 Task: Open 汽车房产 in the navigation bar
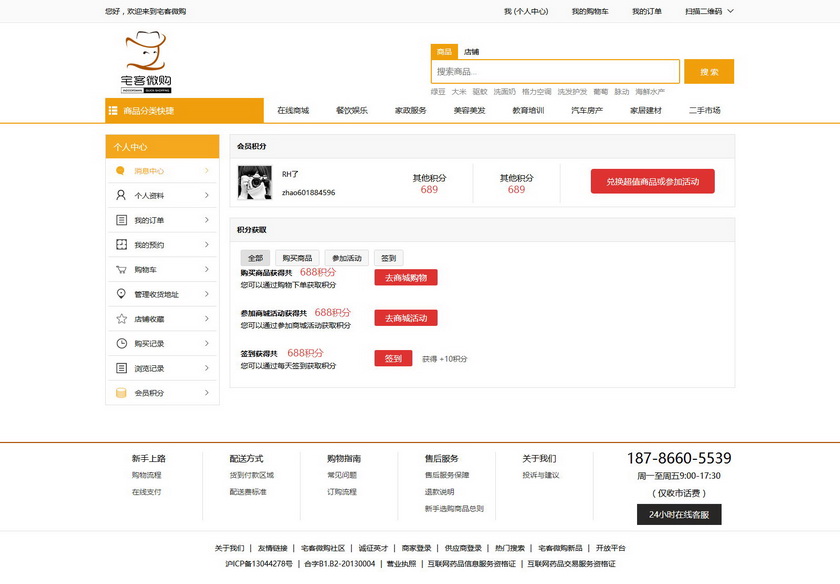tap(587, 110)
